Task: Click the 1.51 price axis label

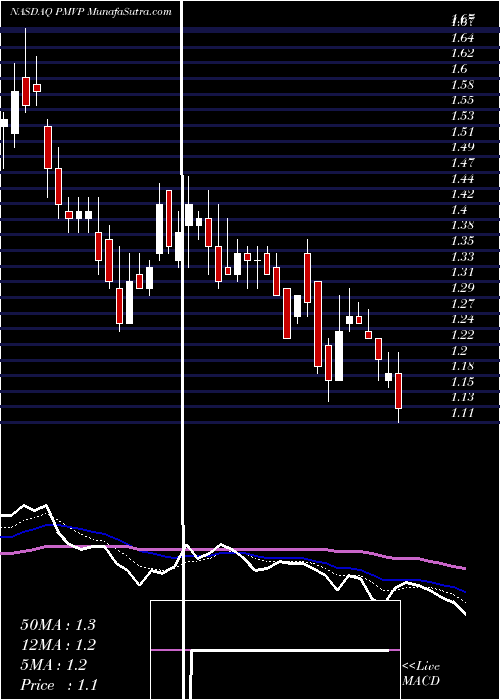Action: click(x=463, y=131)
